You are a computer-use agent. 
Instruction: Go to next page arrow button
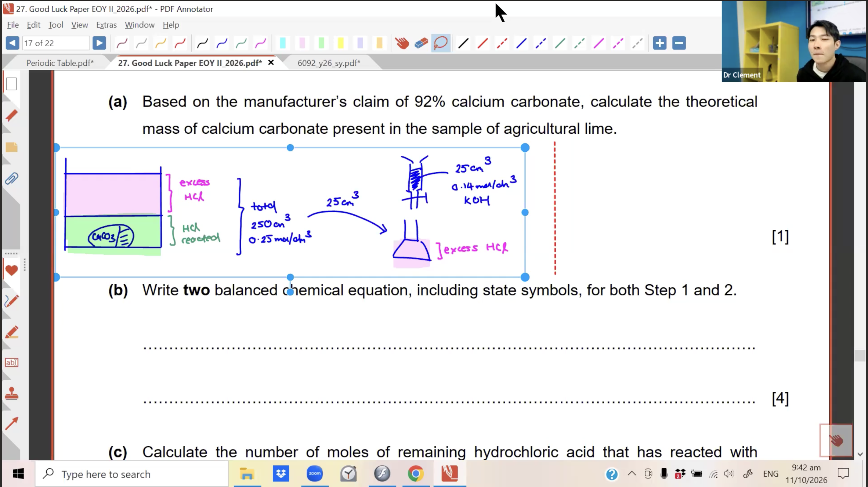[x=99, y=43]
